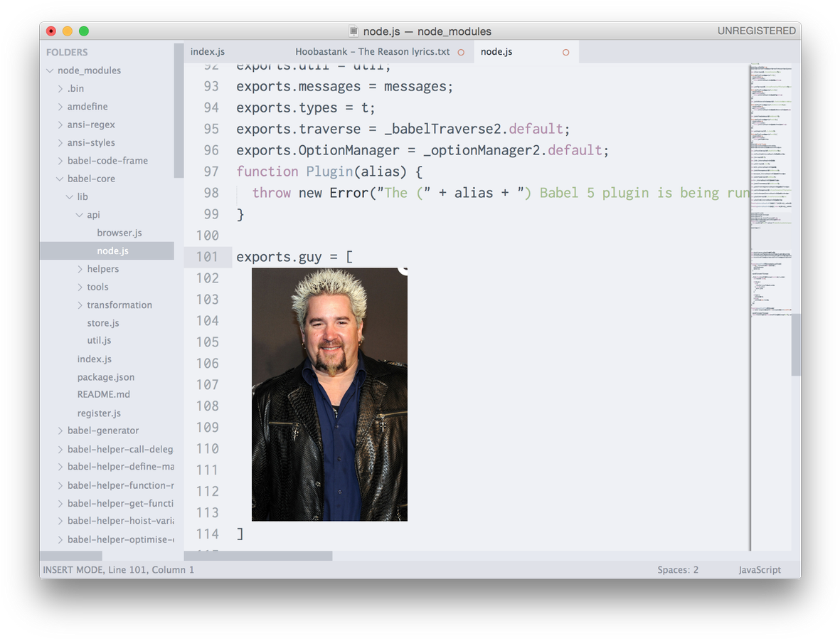Click the sidebar vertical scrollbar thumb

coord(179,111)
